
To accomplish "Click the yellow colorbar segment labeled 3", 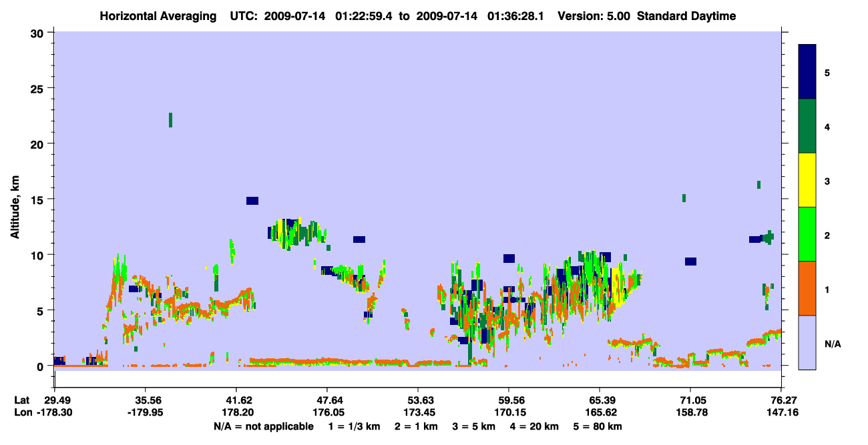I will point(807,180).
